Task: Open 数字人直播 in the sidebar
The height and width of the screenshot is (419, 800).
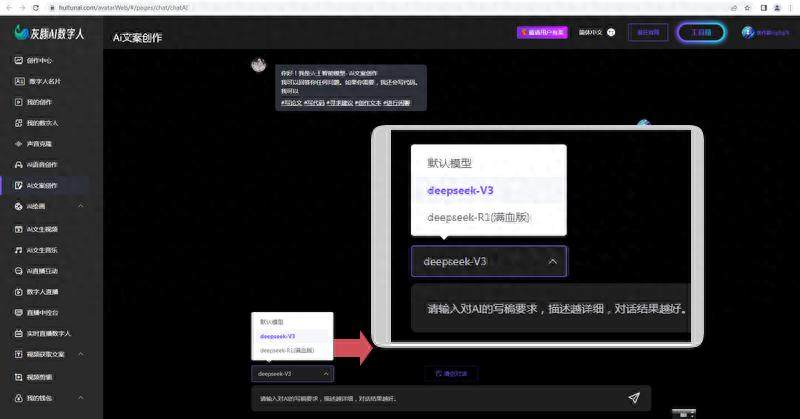Action: 44,291
